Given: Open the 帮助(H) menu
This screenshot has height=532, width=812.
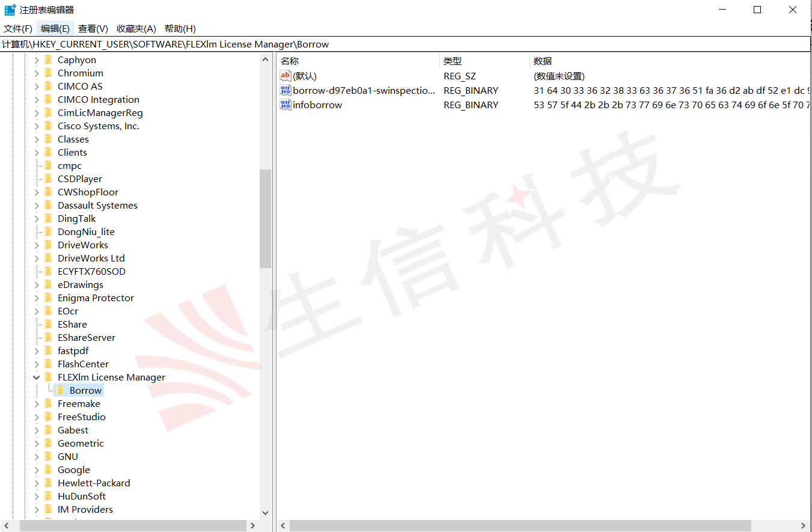Looking at the screenshot, I should pos(180,28).
